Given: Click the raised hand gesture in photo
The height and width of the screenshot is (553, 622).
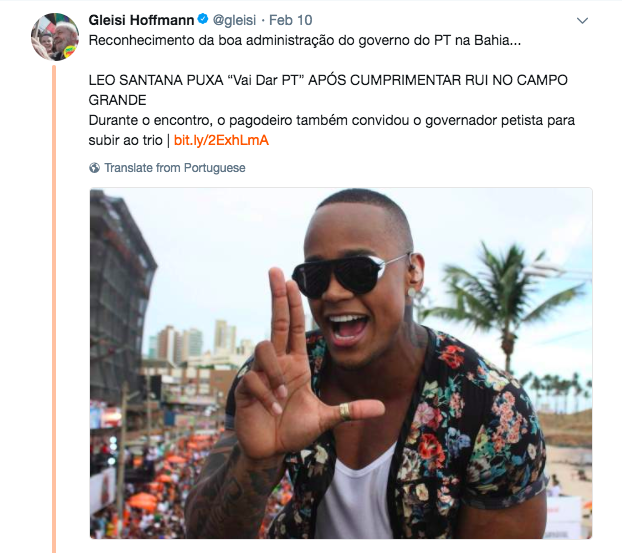Looking at the screenshot, I should point(296,369).
